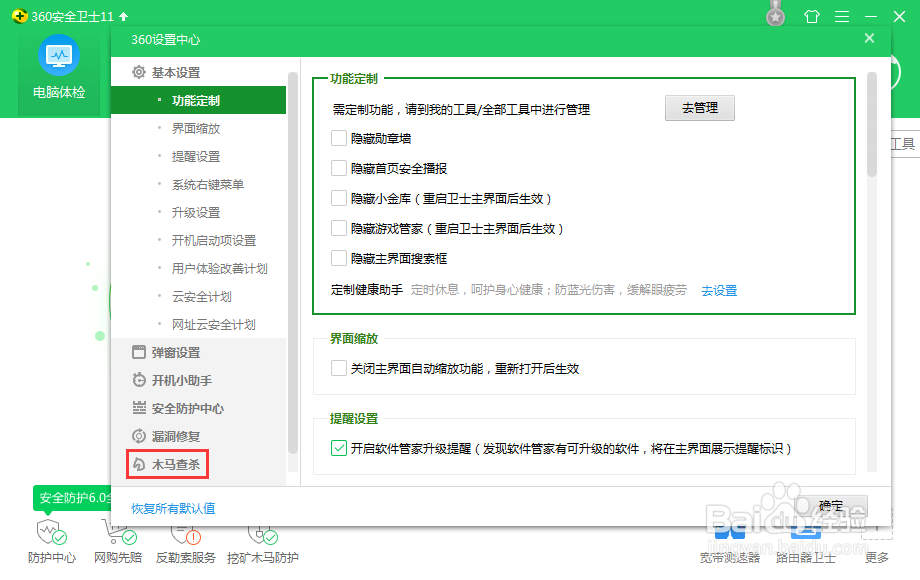Select 提醒设置 in the sidebar

tap(198, 157)
